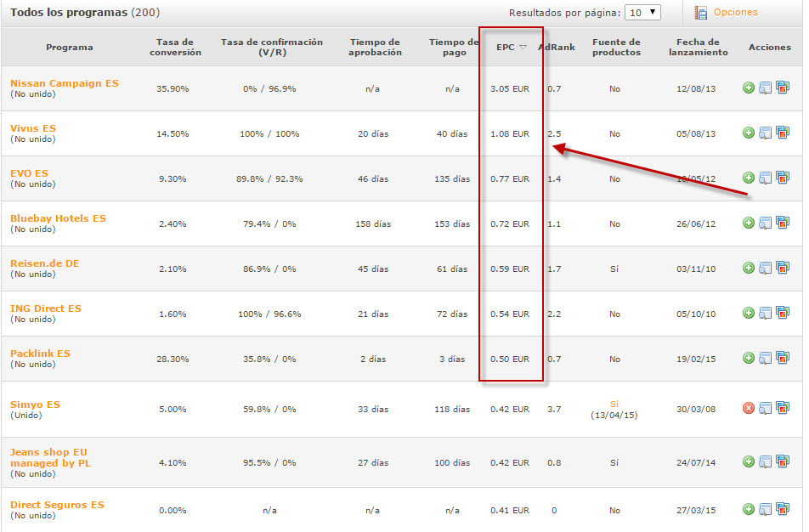Open Packlink ES creatives icon
The width and height of the screenshot is (809, 532).
pyautogui.click(x=783, y=358)
